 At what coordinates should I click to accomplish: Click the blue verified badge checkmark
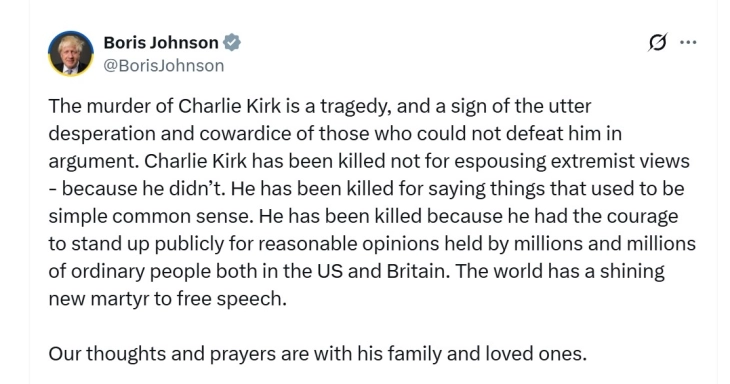(232, 42)
